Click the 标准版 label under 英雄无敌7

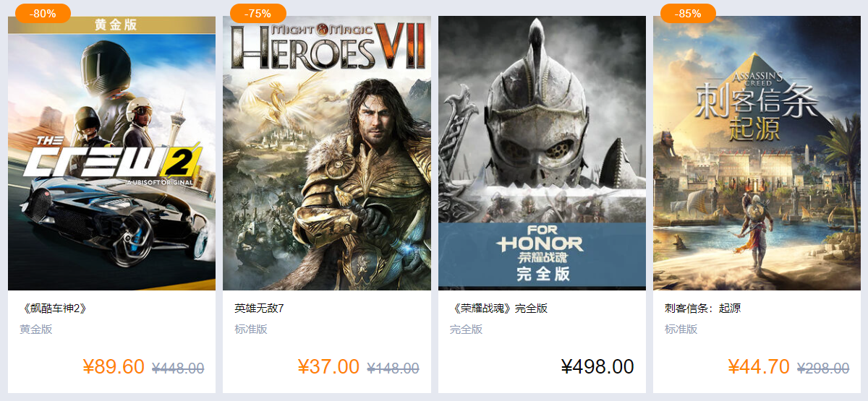251,329
